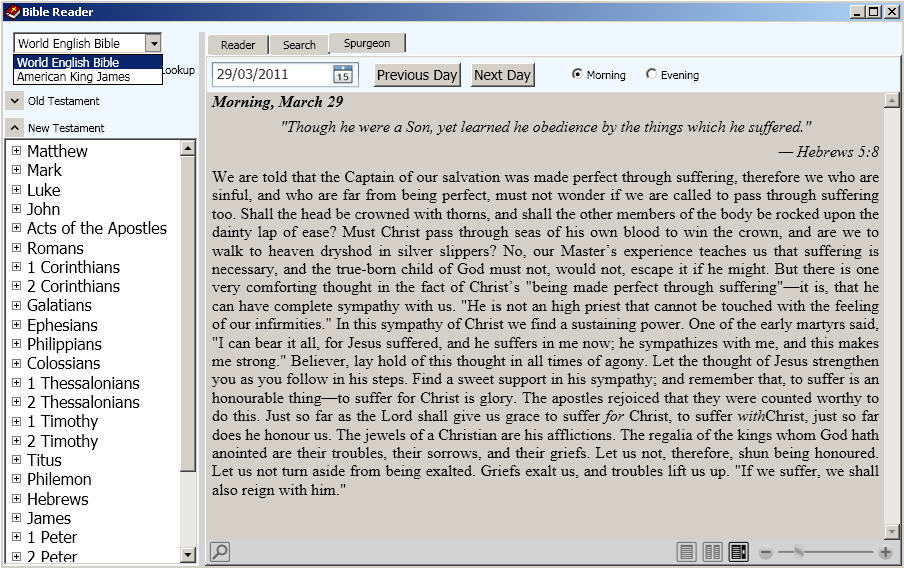904x568 pixels.
Task: Select the Morning radio button
Action: (577, 74)
